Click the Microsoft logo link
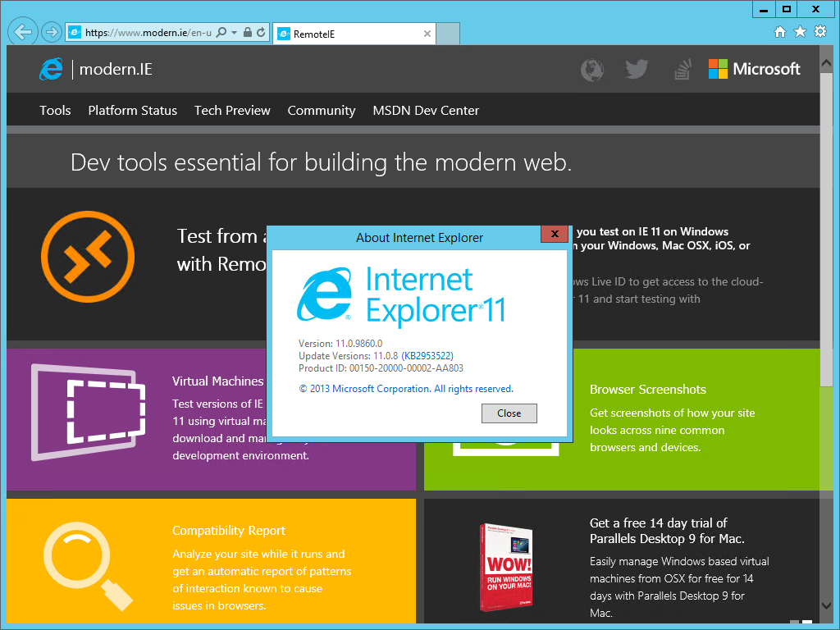Image resolution: width=840 pixels, height=630 pixels. pyautogui.click(x=755, y=69)
